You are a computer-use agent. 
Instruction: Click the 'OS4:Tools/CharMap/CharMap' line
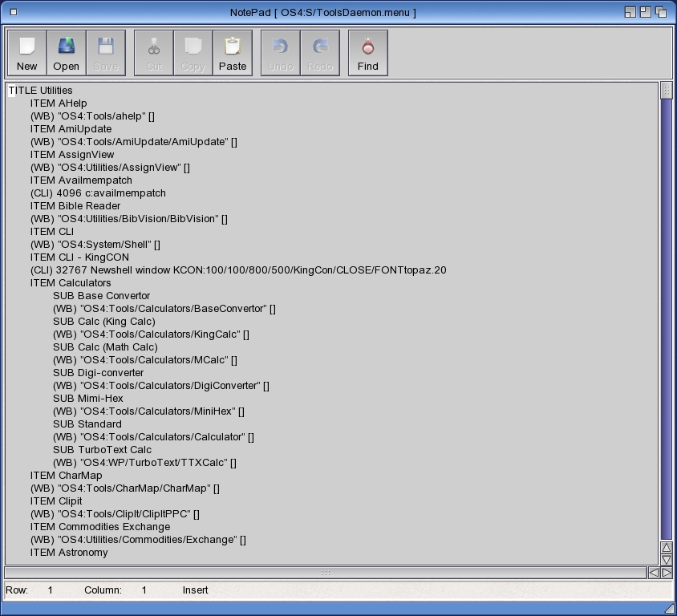tap(125, 488)
